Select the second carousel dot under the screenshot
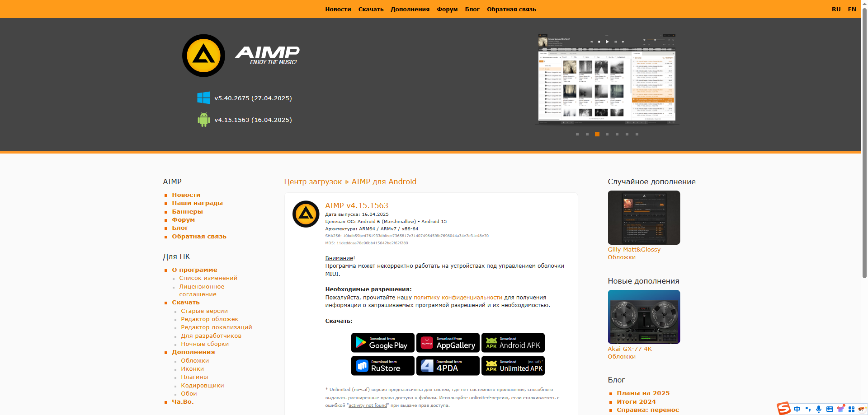The height and width of the screenshot is (415, 868). pos(587,134)
